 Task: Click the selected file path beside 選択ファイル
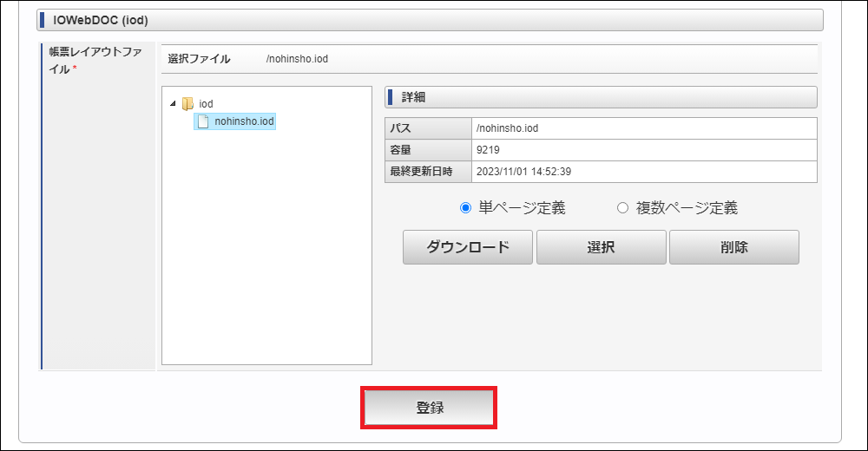click(297, 59)
